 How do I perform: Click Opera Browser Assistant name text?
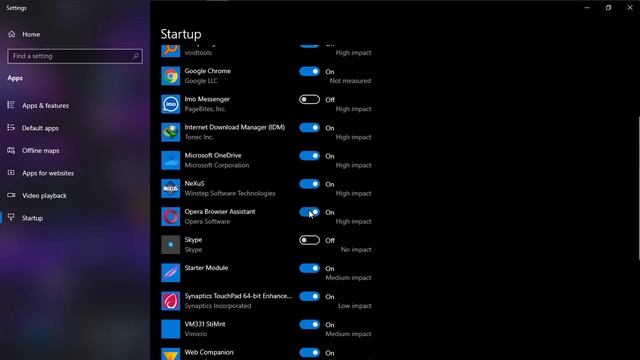click(x=220, y=212)
